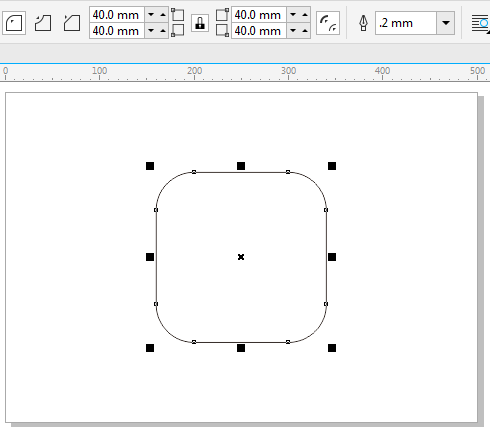Click the outline pen nib icon
490x430 pixels.
coord(363,23)
